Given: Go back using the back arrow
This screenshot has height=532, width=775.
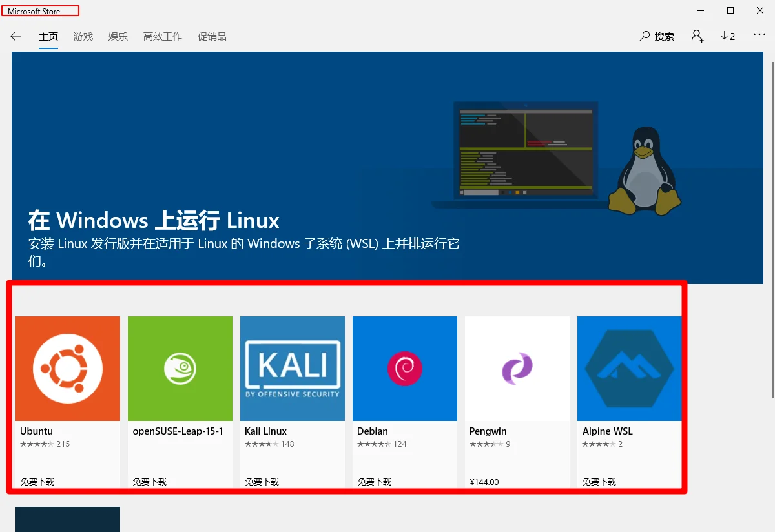Looking at the screenshot, I should click(x=15, y=37).
